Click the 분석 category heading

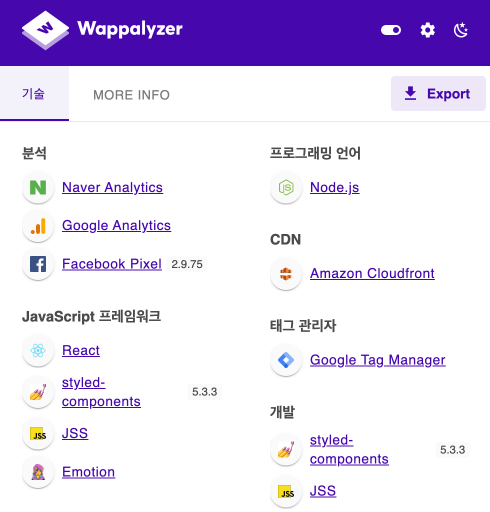pos(34,153)
